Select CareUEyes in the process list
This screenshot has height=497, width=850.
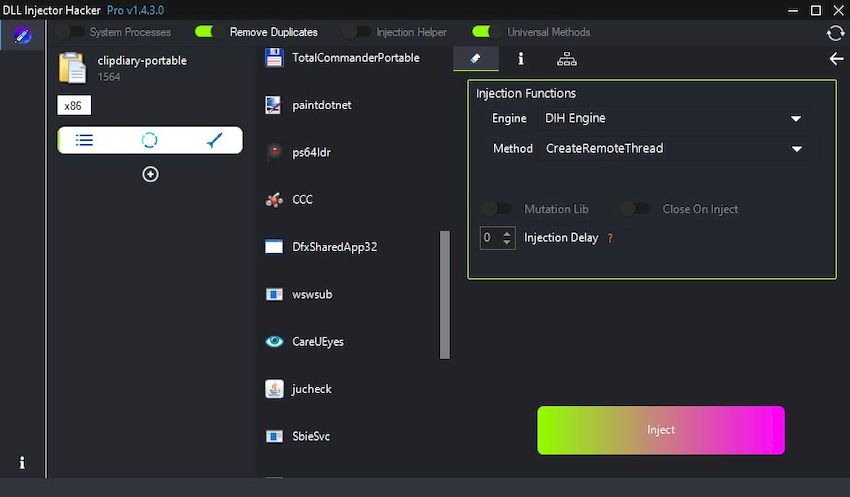point(318,341)
